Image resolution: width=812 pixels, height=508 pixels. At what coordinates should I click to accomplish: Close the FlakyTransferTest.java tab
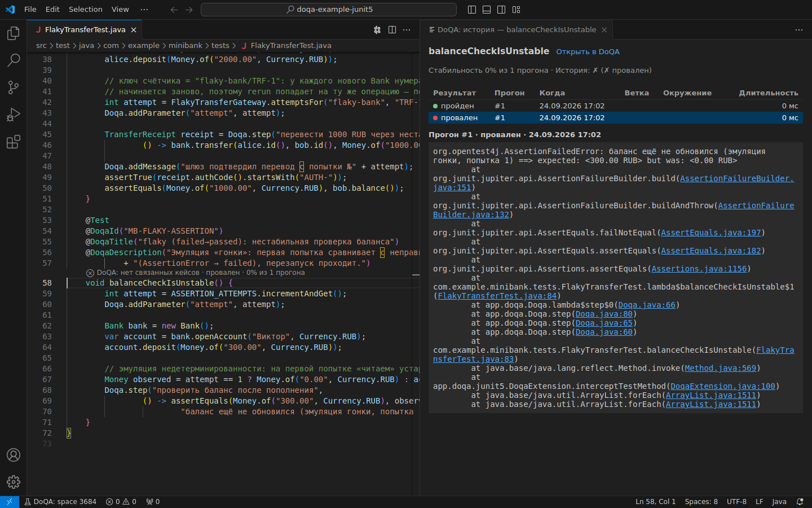134,30
